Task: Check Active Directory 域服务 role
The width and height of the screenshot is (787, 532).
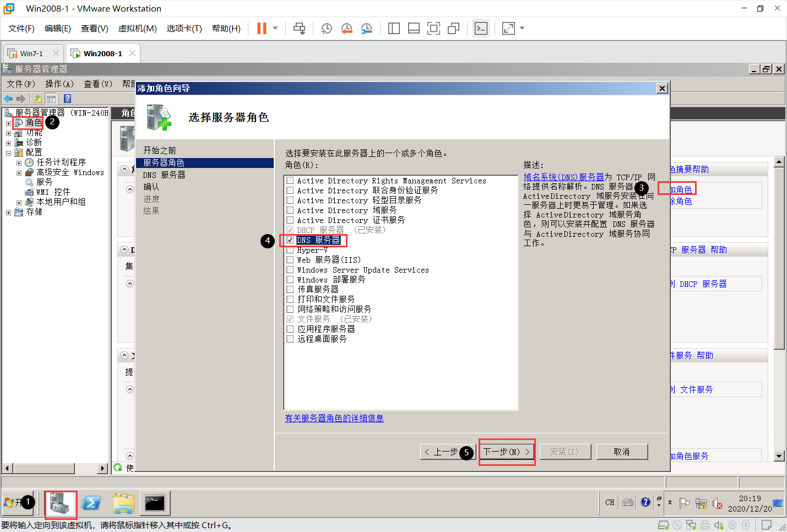Action: coord(290,210)
